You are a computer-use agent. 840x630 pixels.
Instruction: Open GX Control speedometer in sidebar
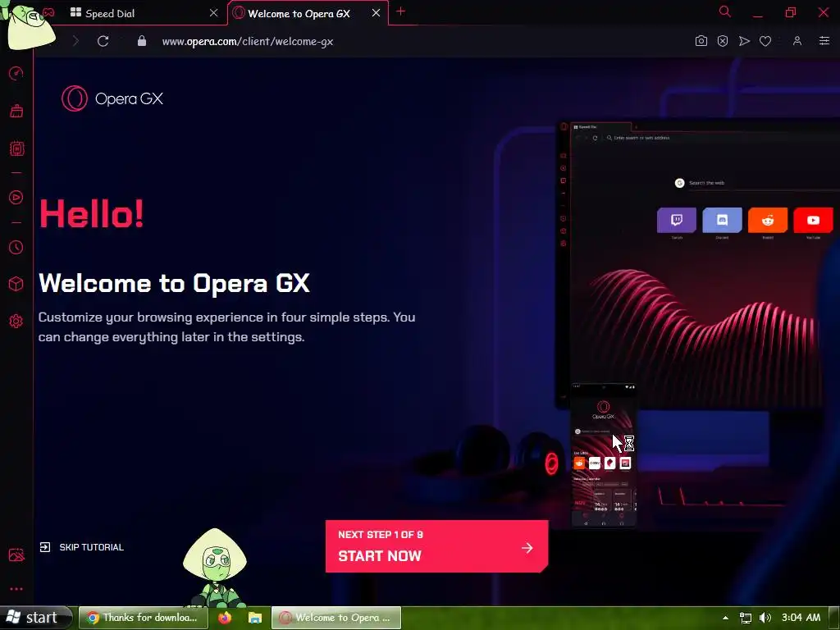click(16, 73)
